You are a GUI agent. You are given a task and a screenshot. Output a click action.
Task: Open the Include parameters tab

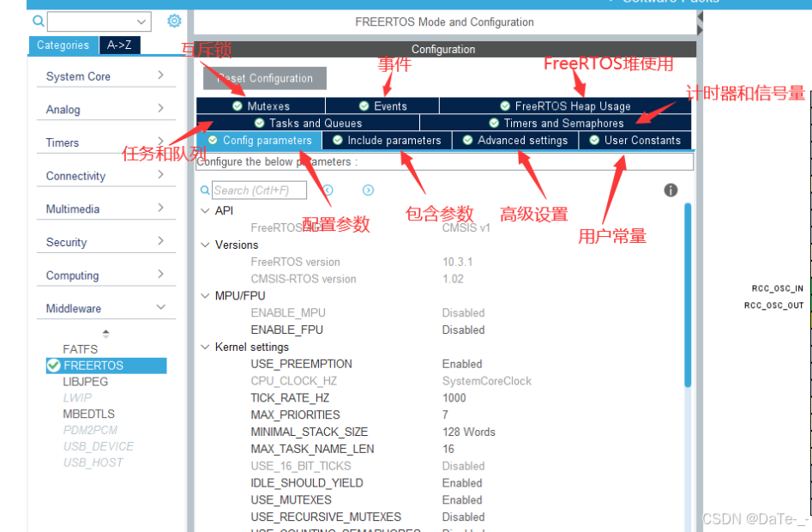click(387, 141)
